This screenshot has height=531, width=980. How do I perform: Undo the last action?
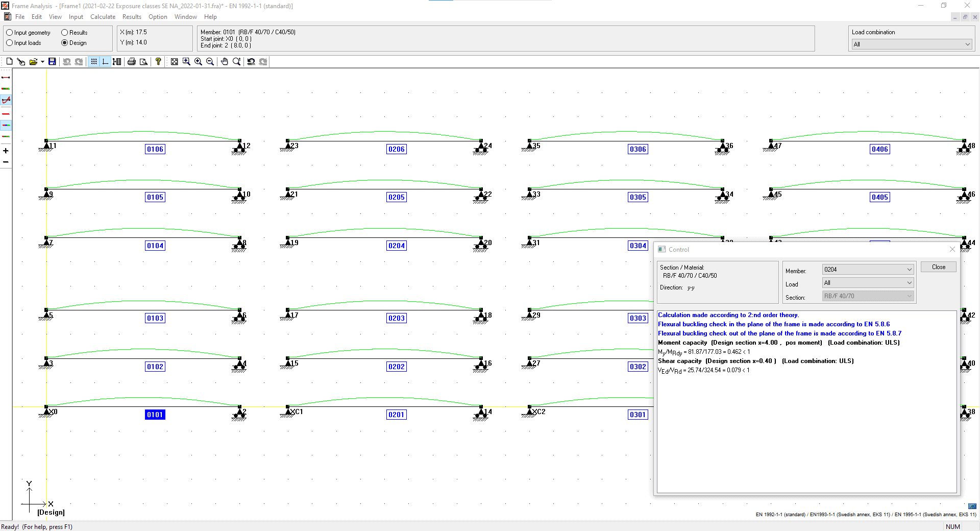[x=67, y=61]
